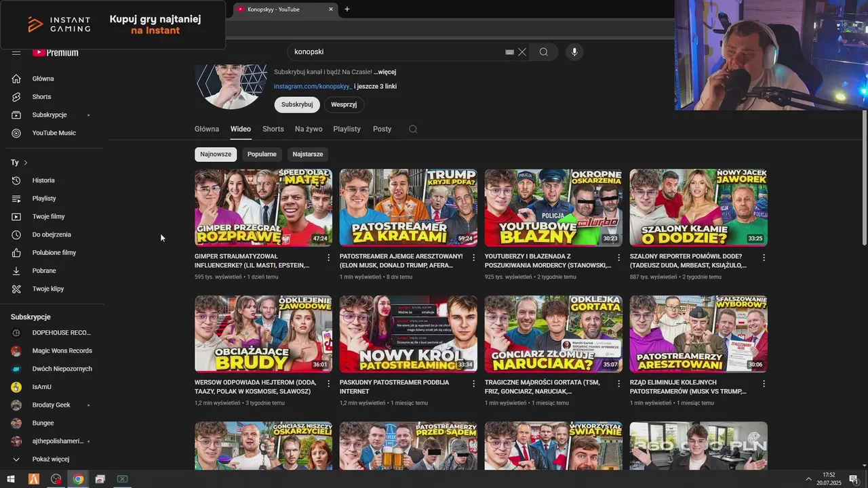
Task: Open instagram.com/konopskyy_ link
Action: (313, 87)
